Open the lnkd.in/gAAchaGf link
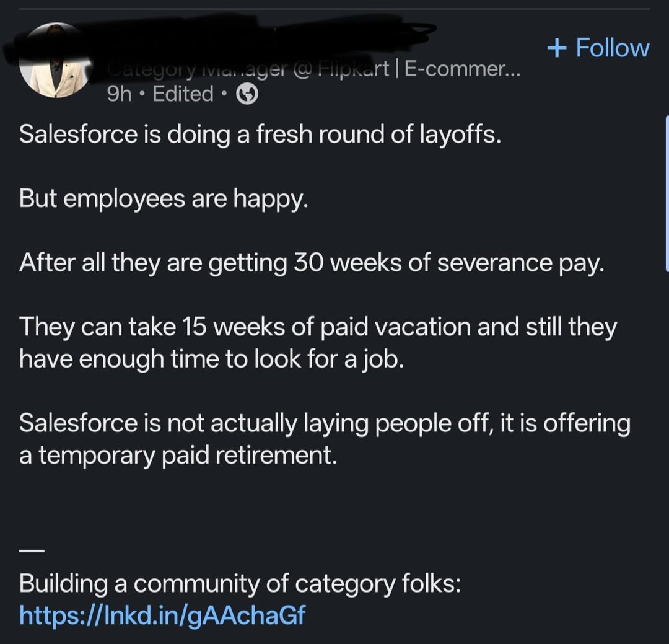The height and width of the screenshot is (644, 669). pyautogui.click(x=162, y=615)
